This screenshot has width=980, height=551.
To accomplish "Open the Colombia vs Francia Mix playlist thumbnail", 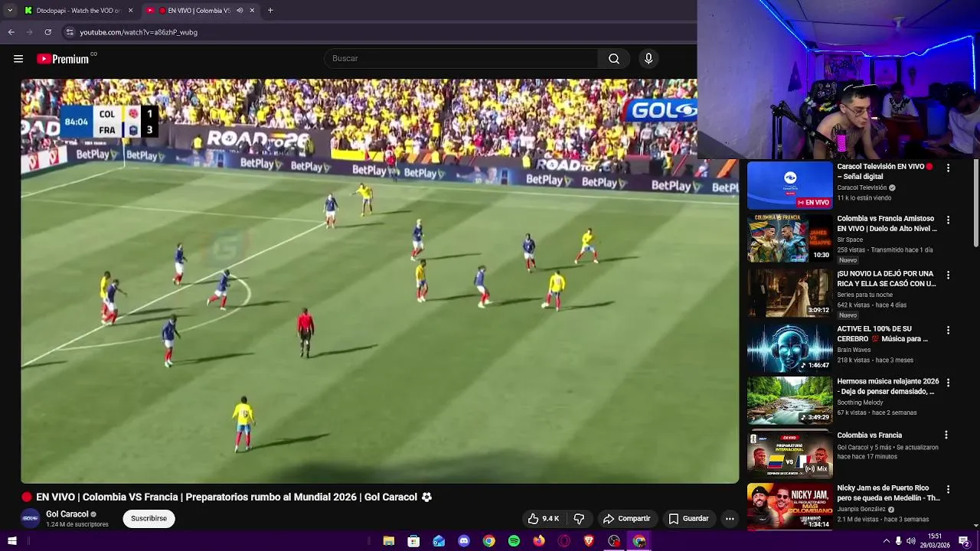I will (x=789, y=454).
